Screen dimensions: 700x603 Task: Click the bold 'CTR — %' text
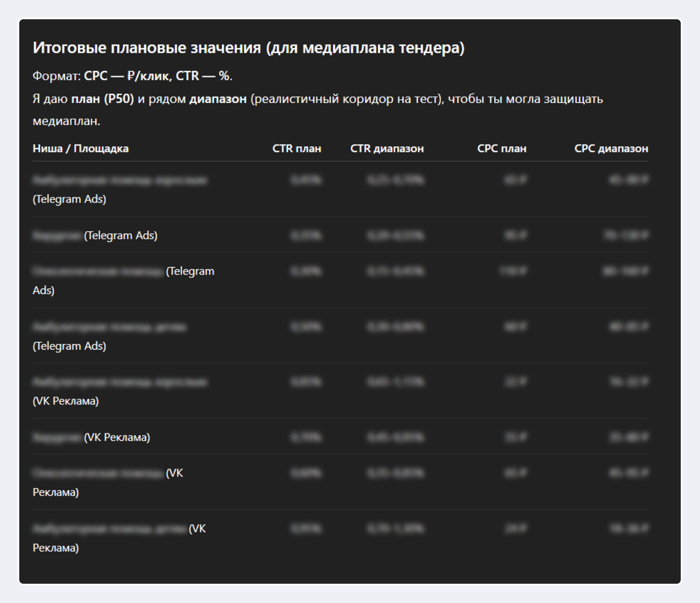coord(203,76)
